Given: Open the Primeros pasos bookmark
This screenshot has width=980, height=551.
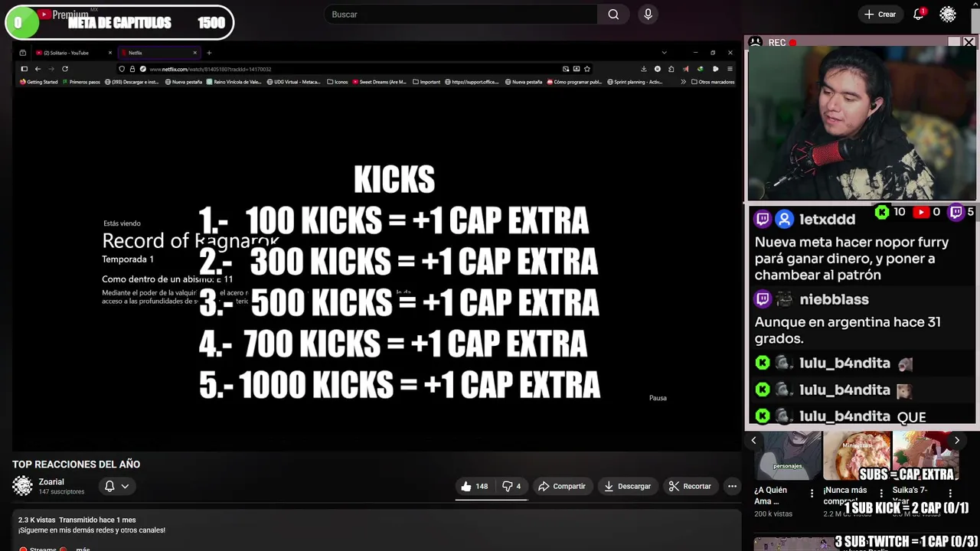Looking at the screenshot, I should (x=81, y=82).
